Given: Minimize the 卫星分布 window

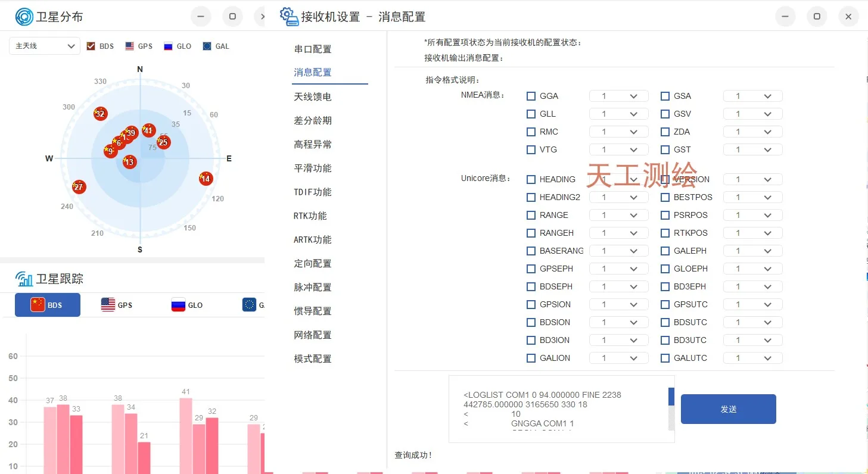Looking at the screenshot, I should point(201,17).
